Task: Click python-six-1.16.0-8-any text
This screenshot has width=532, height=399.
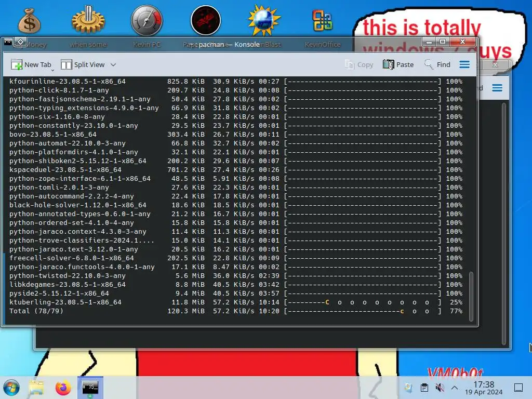Action: (x=57, y=117)
